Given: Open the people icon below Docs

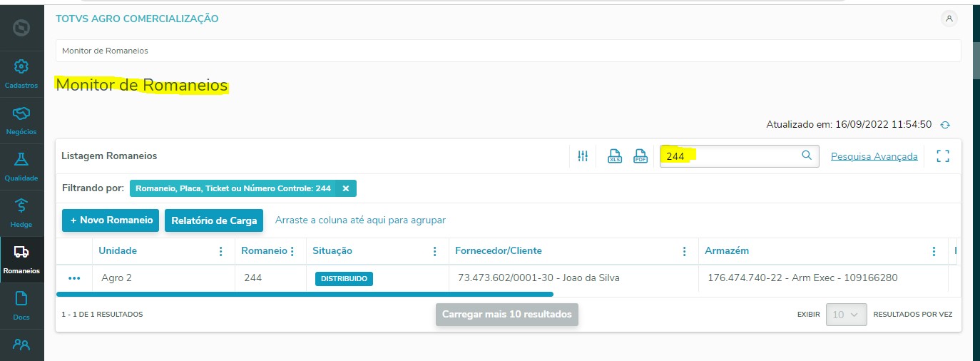Looking at the screenshot, I should 21,346.
